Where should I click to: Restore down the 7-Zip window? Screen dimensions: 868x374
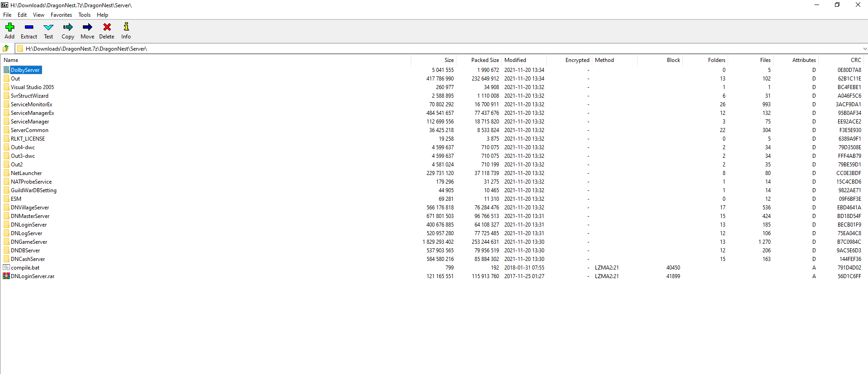[837, 5]
